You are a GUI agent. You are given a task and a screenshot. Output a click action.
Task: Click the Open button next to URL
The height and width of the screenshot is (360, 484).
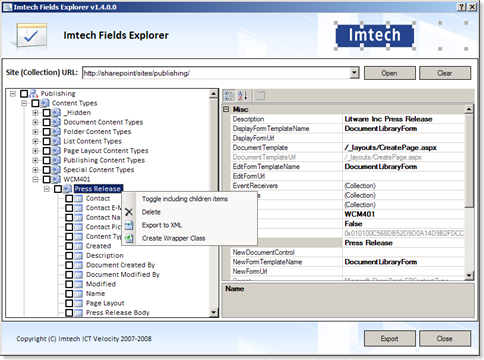[390, 73]
